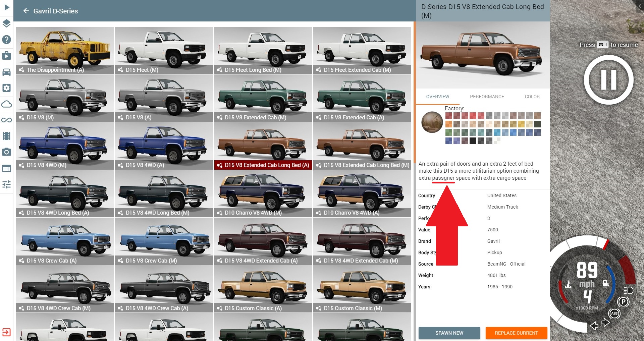Select The Disappointment (A) thumbnail
This screenshot has width=644, height=341.
[x=65, y=50]
